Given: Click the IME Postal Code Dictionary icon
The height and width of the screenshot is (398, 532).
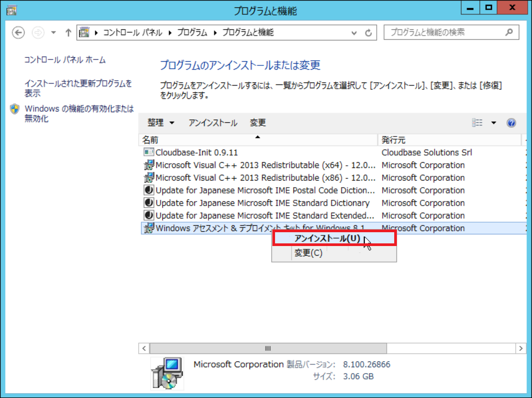Looking at the screenshot, I should 148,190.
